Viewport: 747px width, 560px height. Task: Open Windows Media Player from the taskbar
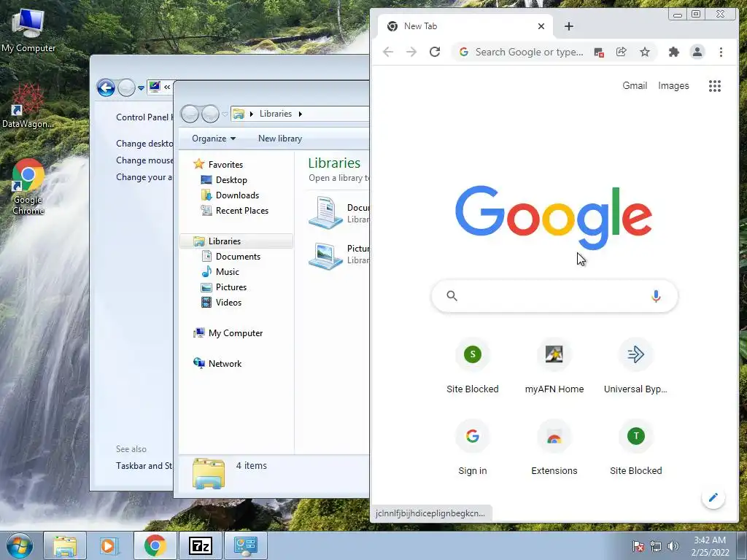click(x=109, y=545)
